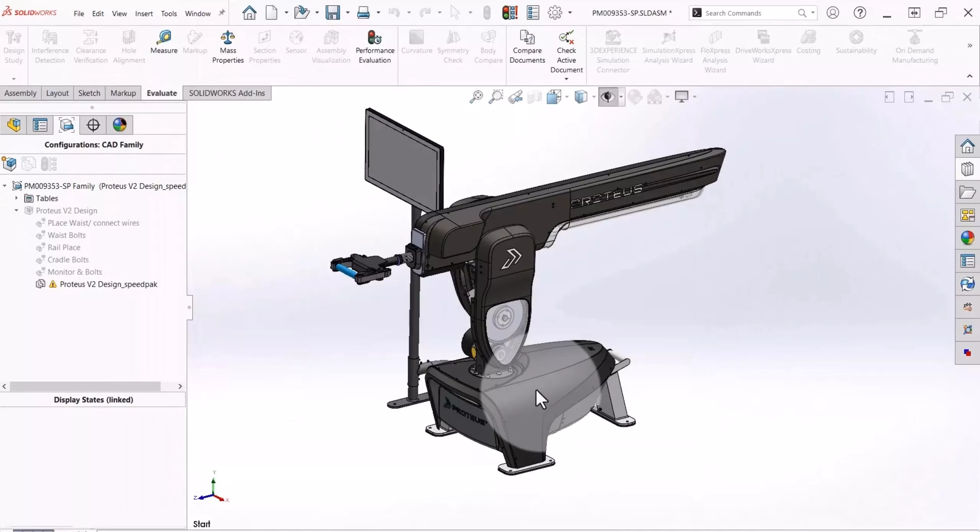Open ConfigurationManager tab

pyautogui.click(x=66, y=125)
